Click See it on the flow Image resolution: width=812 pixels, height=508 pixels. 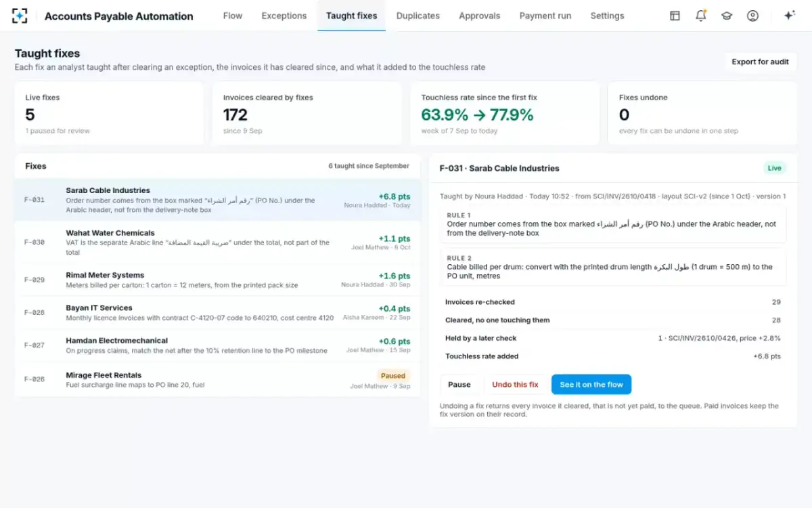[x=591, y=385]
